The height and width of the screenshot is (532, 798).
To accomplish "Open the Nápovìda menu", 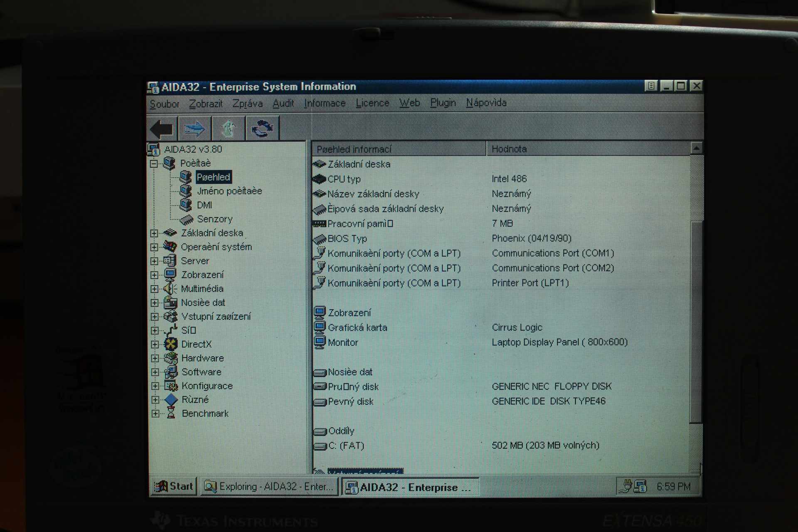I will coord(486,103).
